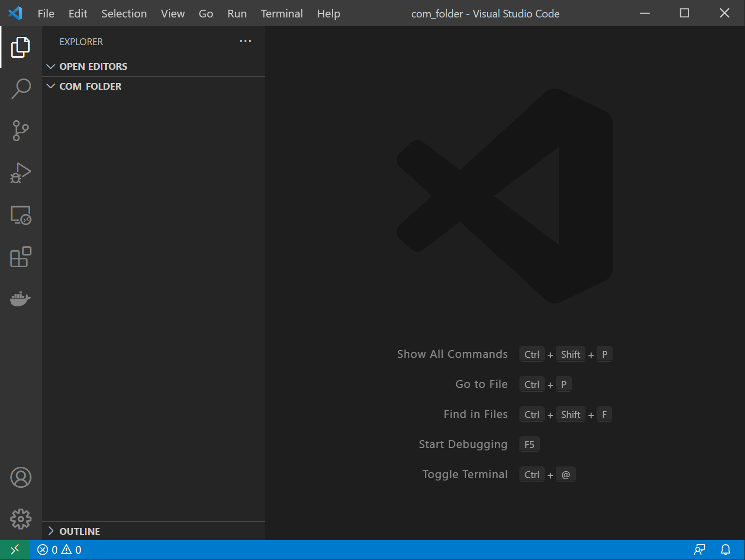Maximize the VS Code window
This screenshot has width=745, height=560.
(x=684, y=13)
